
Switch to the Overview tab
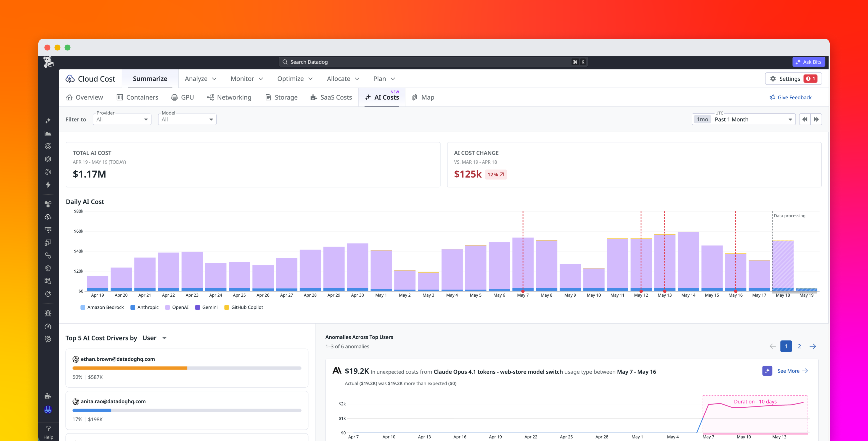click(x=85, y=97)
